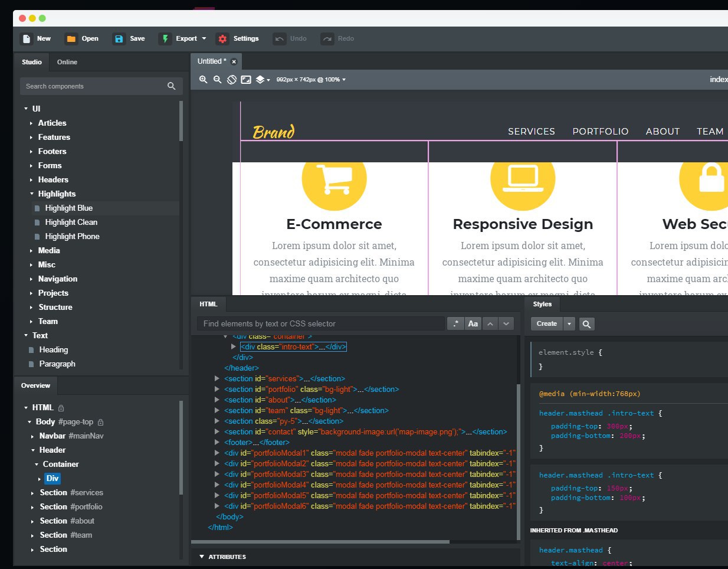The height and width of the screenshot is (569, 728).
Task: Click the E-Commerce heading in preview
Action: click(334, 224)
